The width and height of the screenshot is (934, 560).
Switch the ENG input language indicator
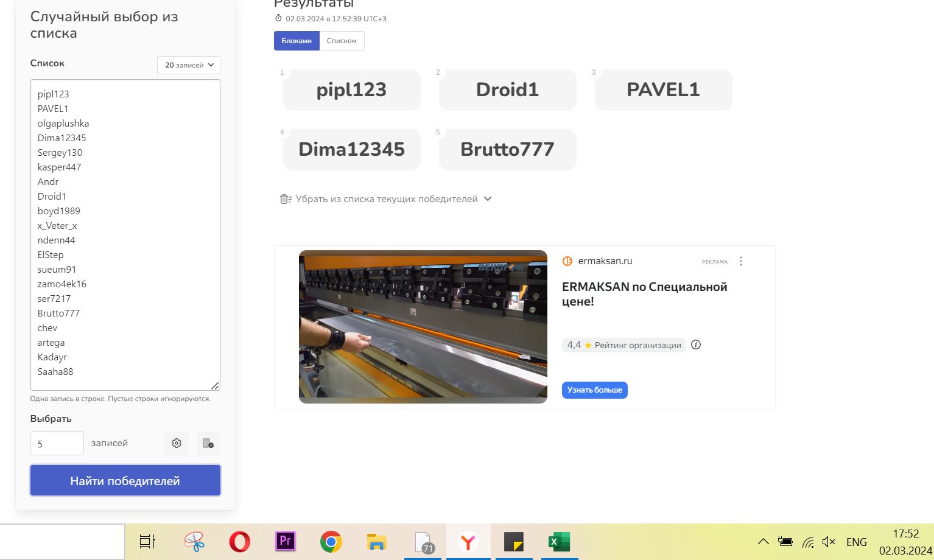pyautogui.click(x=857, y=542)
